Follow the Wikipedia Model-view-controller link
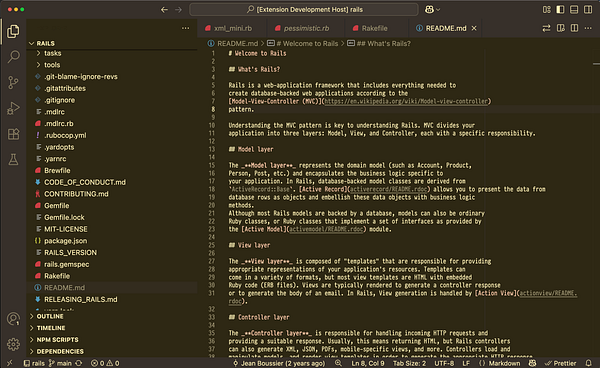Screen dimensions: 600x368 (406, 101)
